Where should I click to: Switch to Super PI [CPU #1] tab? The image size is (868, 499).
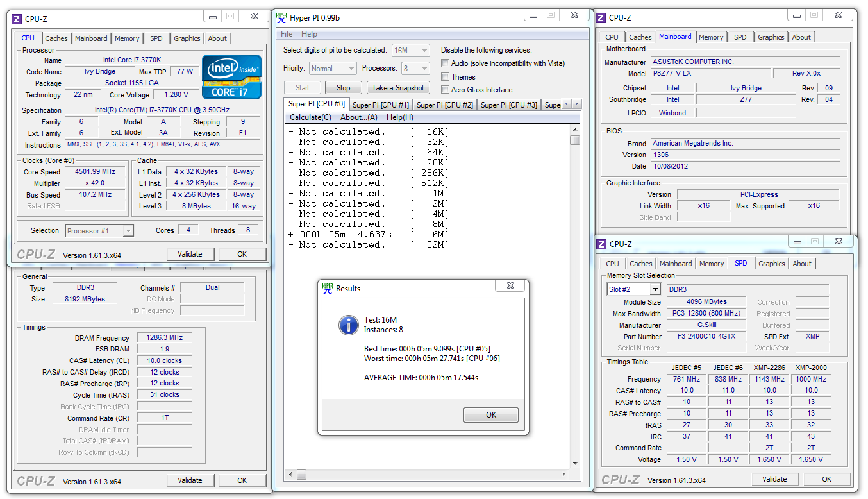coord(381,105)
